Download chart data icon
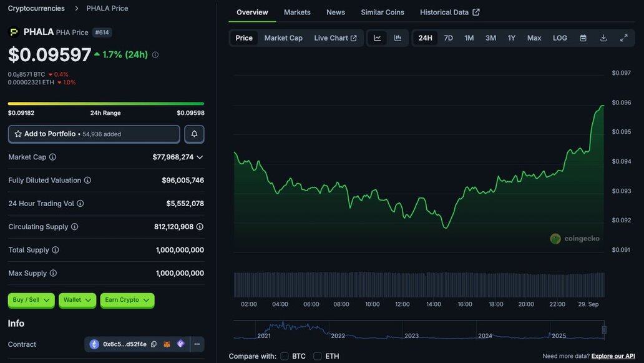This screenshot has height=363, width=644. click(x=603, y=38)
